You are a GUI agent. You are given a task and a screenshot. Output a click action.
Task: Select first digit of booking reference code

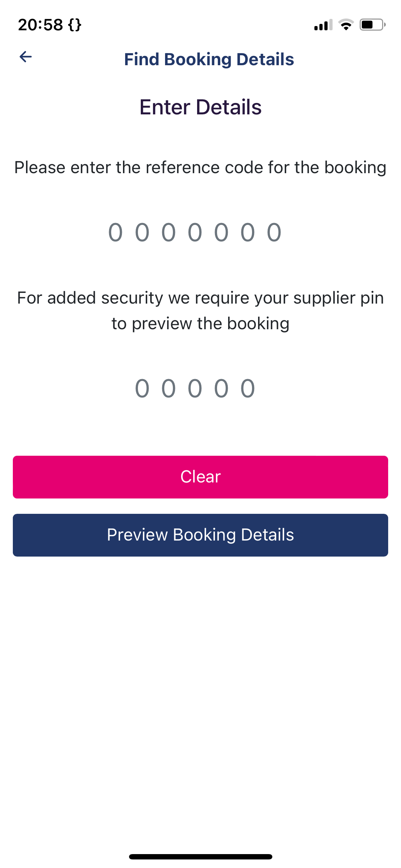point(115,232)
